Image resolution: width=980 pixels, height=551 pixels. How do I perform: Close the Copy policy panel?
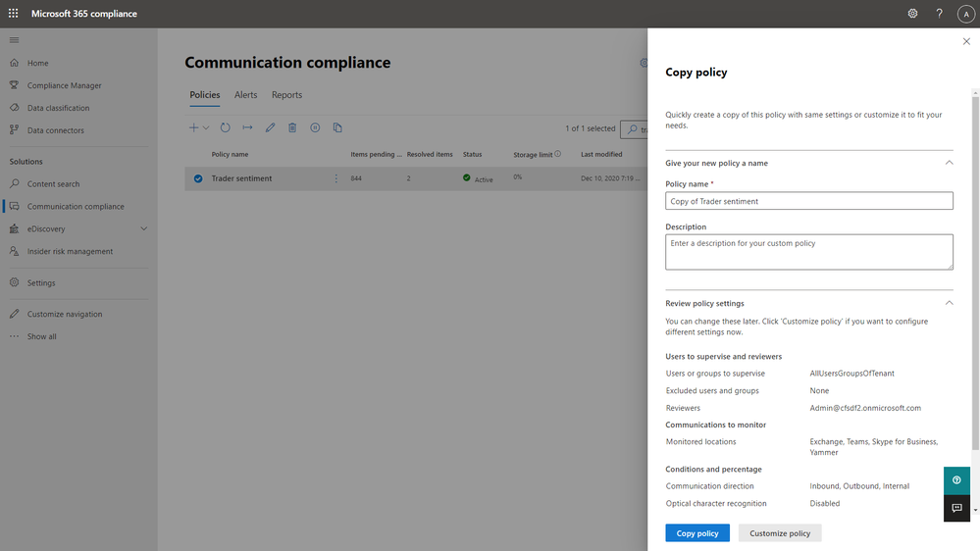coord(966,41)
